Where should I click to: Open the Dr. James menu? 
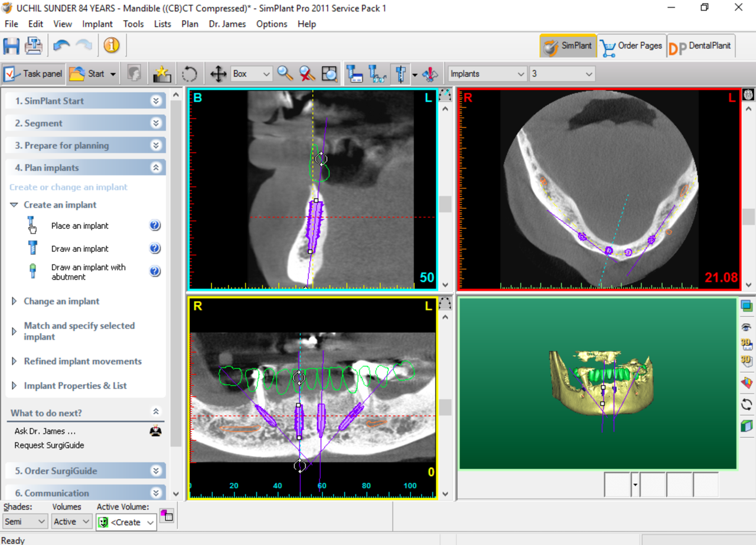227,24
